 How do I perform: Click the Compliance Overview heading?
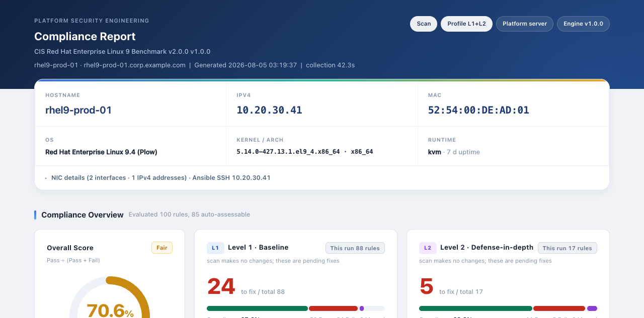point(83,215)
